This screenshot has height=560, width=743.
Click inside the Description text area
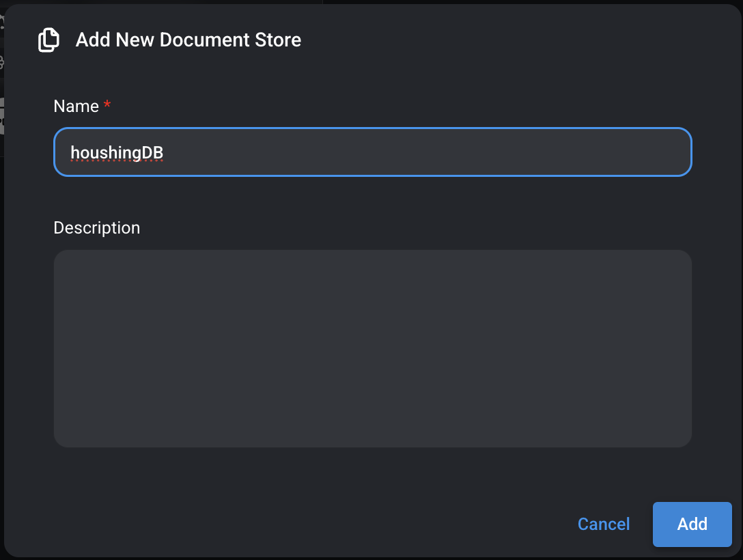[372, 348]
